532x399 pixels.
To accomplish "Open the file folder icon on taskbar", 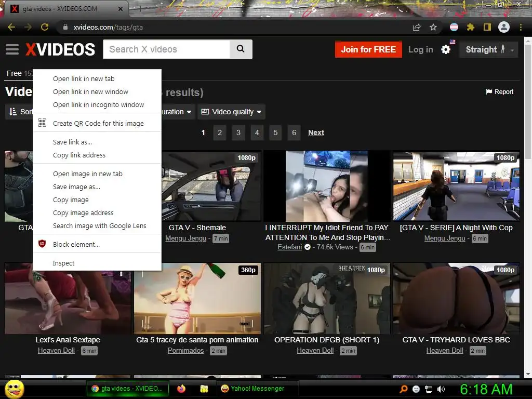I will click(204, 389).
